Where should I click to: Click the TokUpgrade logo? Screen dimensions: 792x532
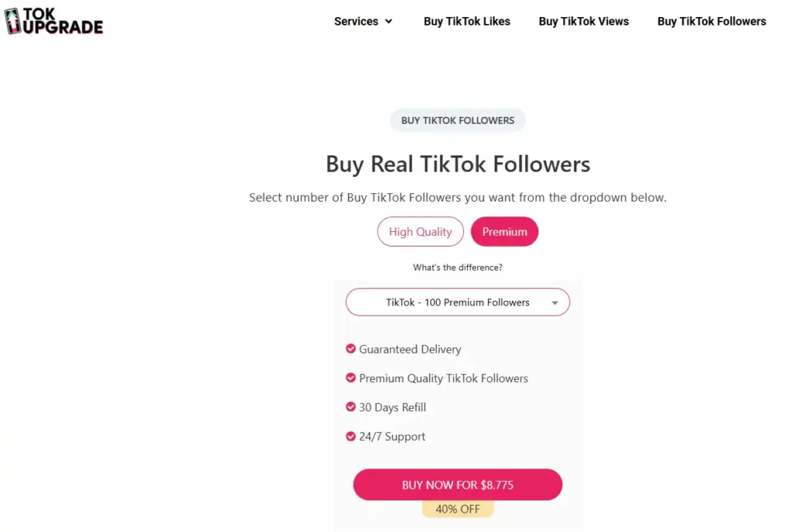click(54, 21)
